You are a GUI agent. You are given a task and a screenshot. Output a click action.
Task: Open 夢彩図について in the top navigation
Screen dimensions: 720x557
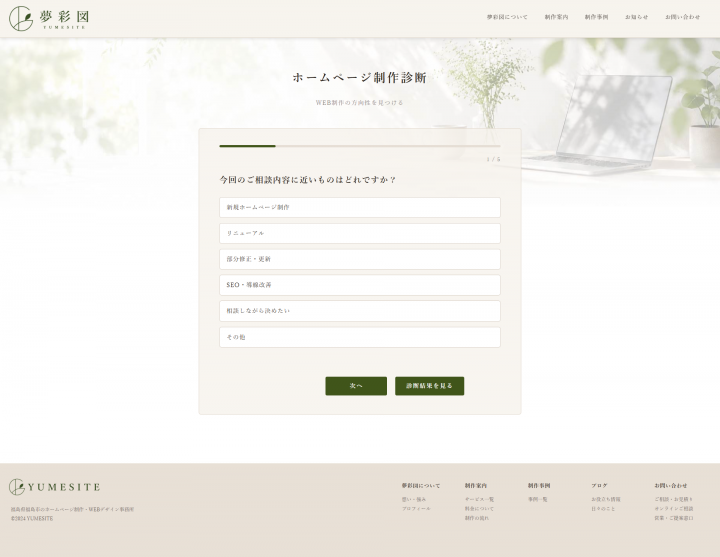pyautogui.click(x=507, y=17)
